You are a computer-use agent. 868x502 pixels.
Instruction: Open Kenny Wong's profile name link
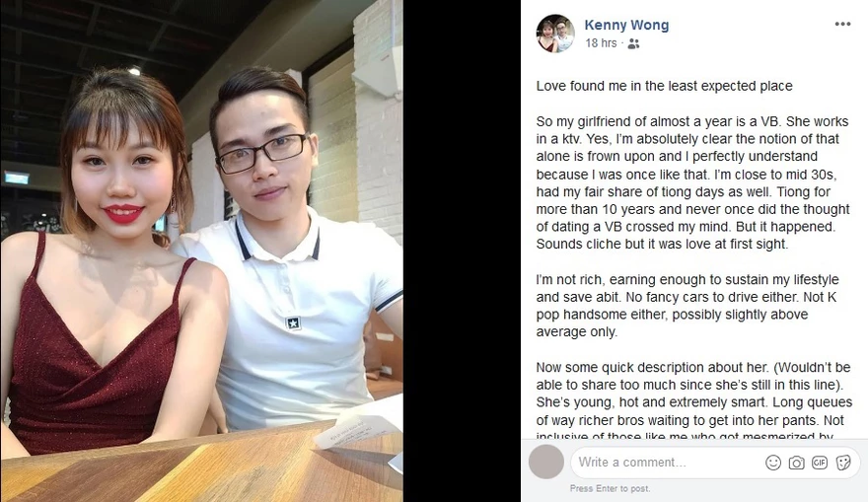(626, 25)
